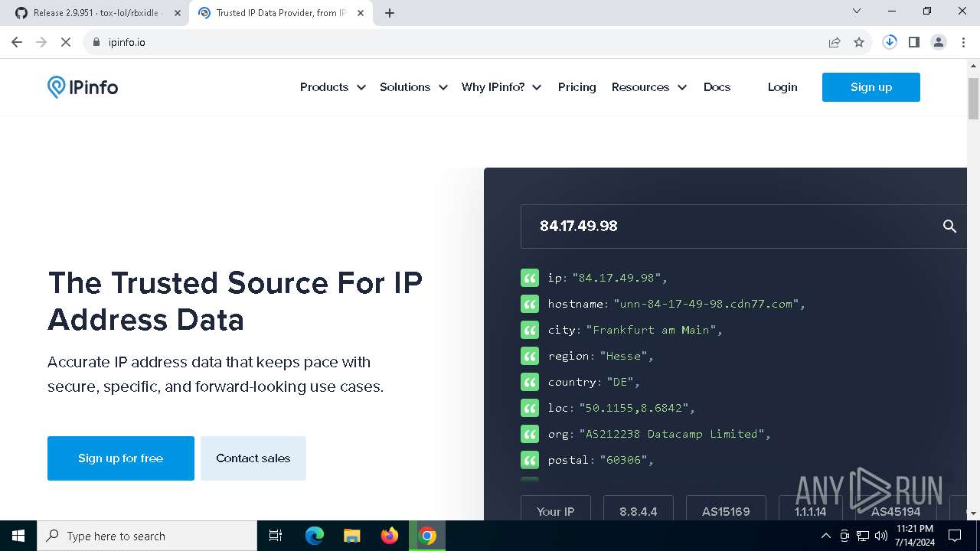Click the Sign up button

(x=871, y=87)
